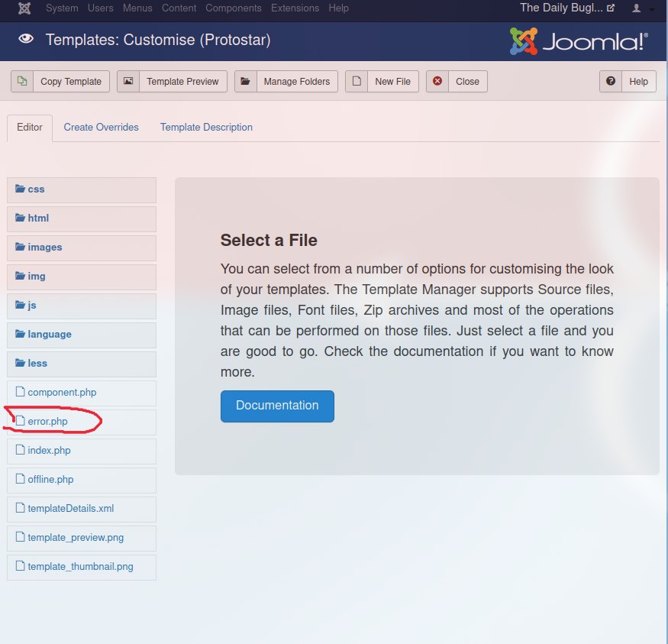Click the css folder icon
The width and height of the screenshot is (668, 644).
tap(20, 189)
